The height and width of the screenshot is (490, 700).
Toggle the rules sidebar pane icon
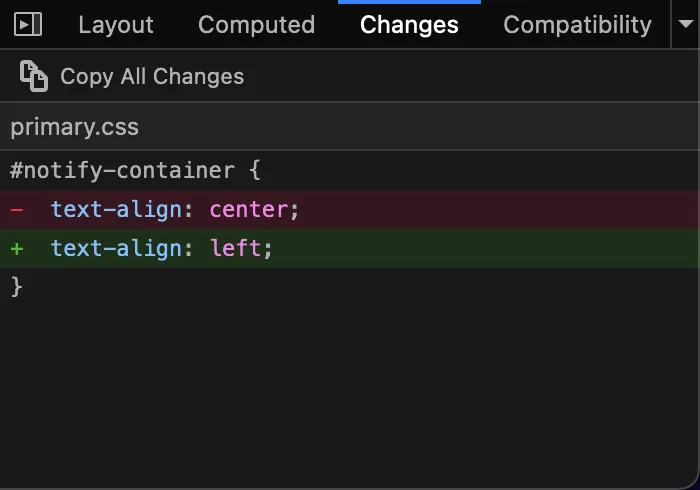pos(29,24)
